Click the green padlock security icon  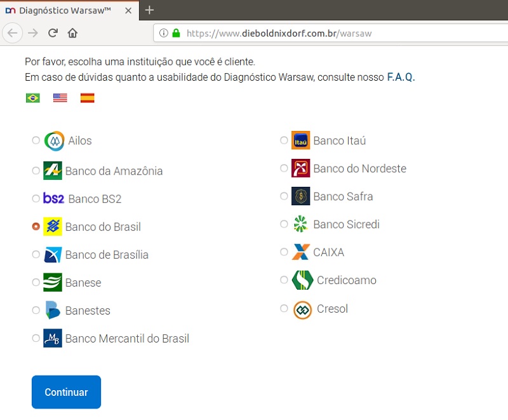pyautogui.click(x=176, y=33)
